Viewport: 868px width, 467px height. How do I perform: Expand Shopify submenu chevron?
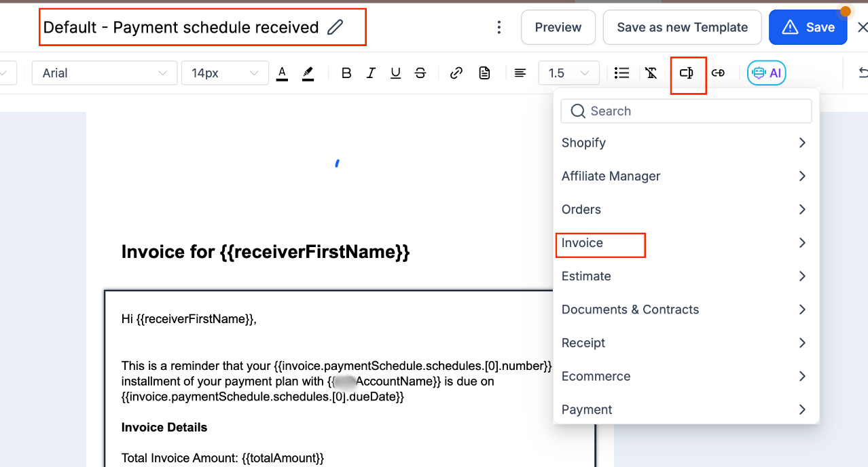coord(802,143)
